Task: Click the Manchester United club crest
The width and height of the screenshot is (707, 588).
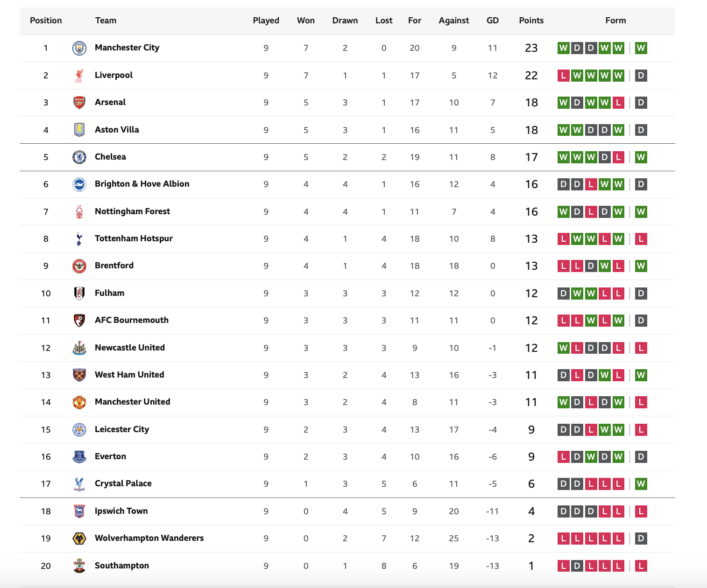Action: 79,402
